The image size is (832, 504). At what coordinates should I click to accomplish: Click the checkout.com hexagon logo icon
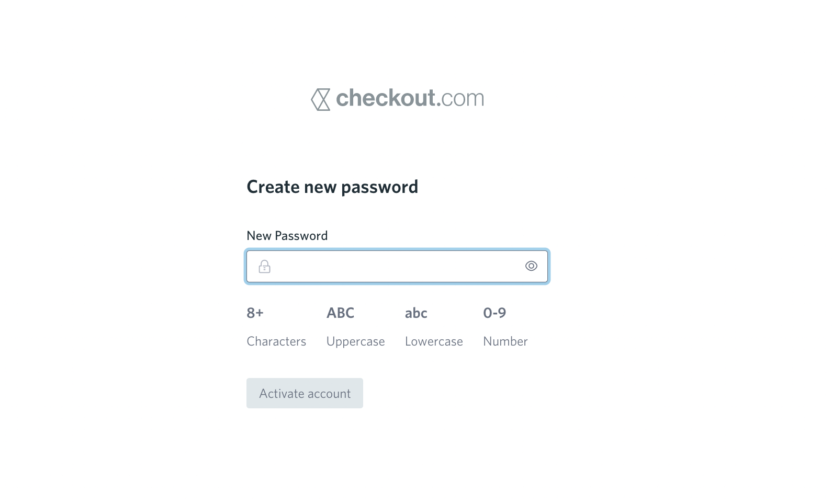[321, 99]
